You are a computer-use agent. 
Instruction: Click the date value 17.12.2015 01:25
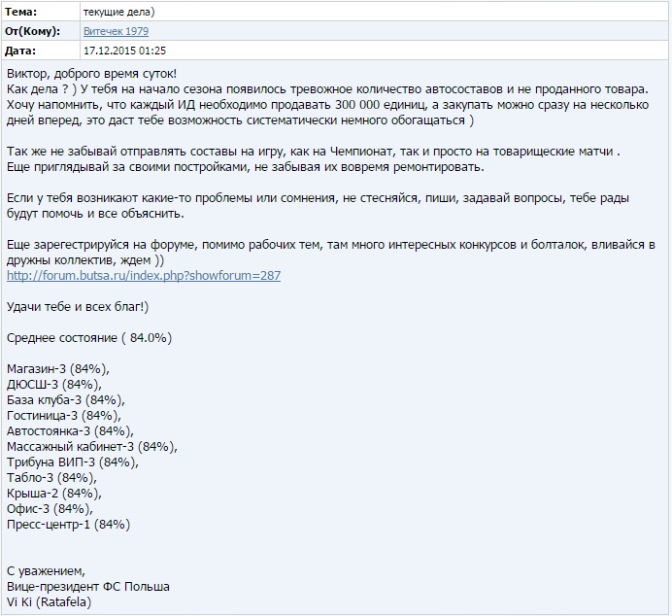[x=124, y=51]
